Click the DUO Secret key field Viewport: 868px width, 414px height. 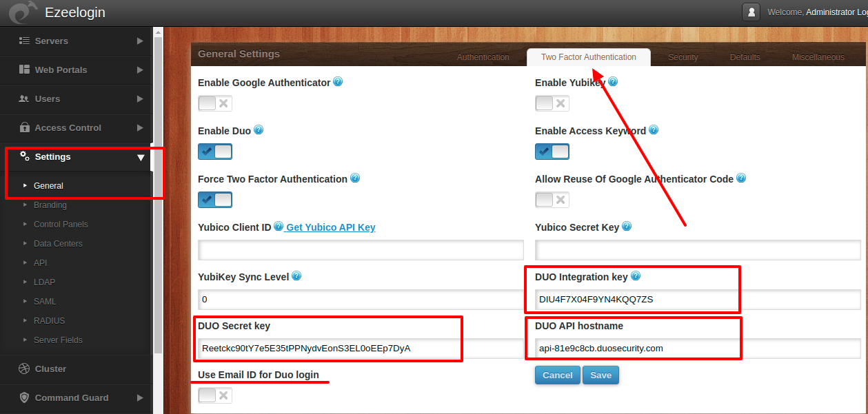pos(361,348)
